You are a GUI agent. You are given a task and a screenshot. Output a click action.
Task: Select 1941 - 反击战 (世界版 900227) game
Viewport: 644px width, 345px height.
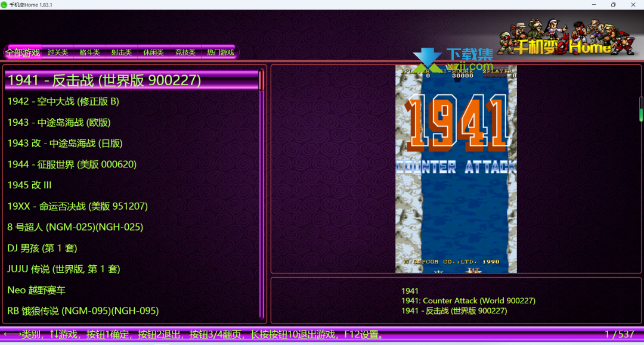(x=132, y=80)
